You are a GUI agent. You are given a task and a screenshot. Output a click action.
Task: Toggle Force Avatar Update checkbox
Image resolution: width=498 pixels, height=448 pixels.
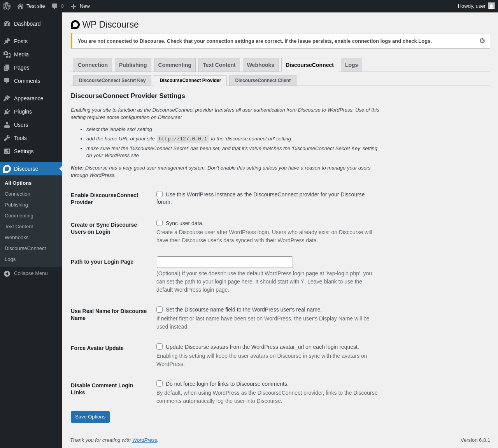point(160,346)
